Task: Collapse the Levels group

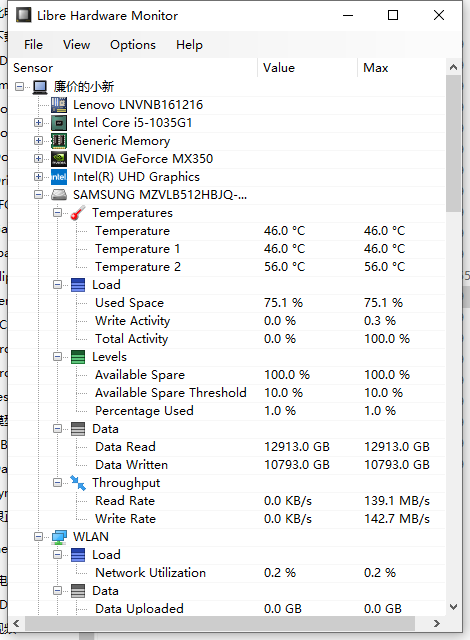Action: point(58,357)
